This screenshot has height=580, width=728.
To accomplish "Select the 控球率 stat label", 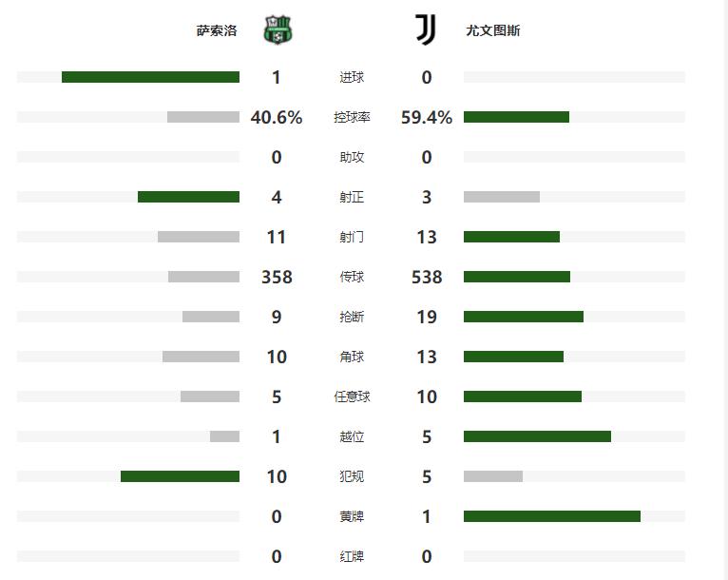I will pos(352,118).
